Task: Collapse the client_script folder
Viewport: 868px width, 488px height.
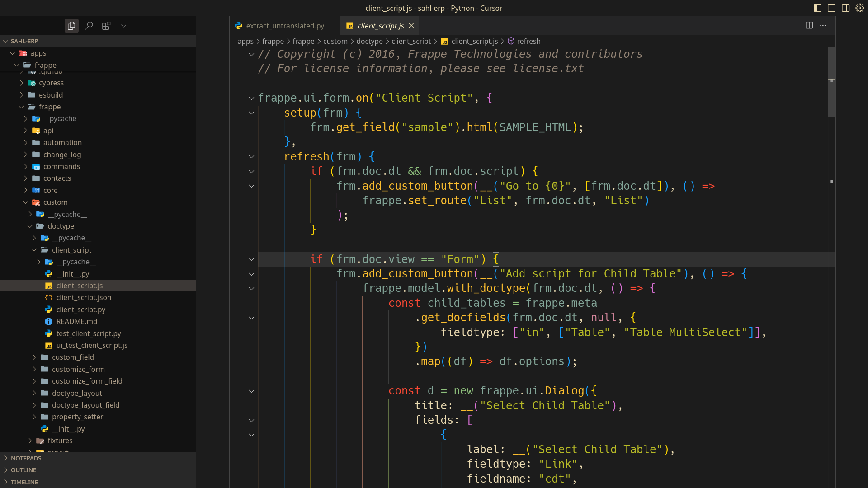Action: tap(71, 250)
